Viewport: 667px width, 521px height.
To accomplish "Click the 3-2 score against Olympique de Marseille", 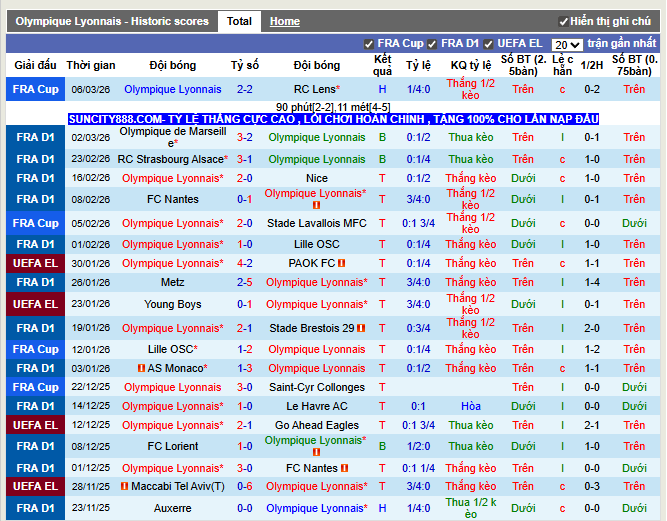I will click(x=245, y=137).
